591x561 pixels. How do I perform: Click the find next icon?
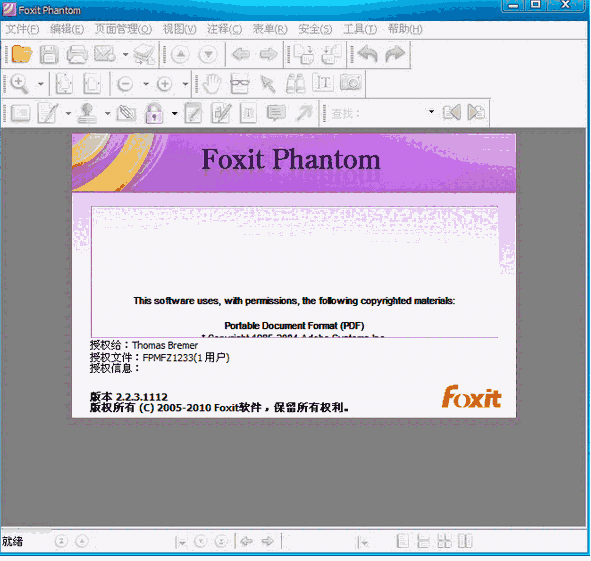click(476, 112)
